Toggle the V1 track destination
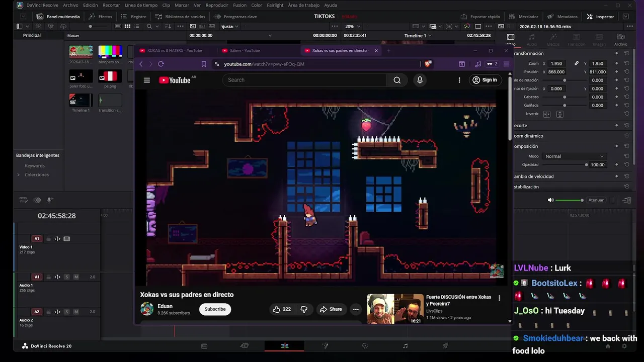644x362 pixels. (x=36, y=239)
